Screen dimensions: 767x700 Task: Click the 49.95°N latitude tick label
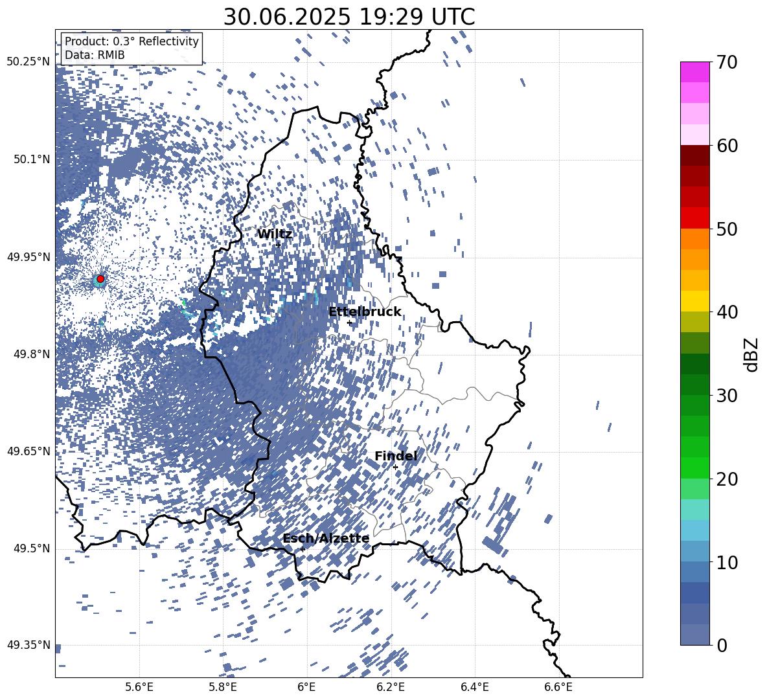point(29,257)
